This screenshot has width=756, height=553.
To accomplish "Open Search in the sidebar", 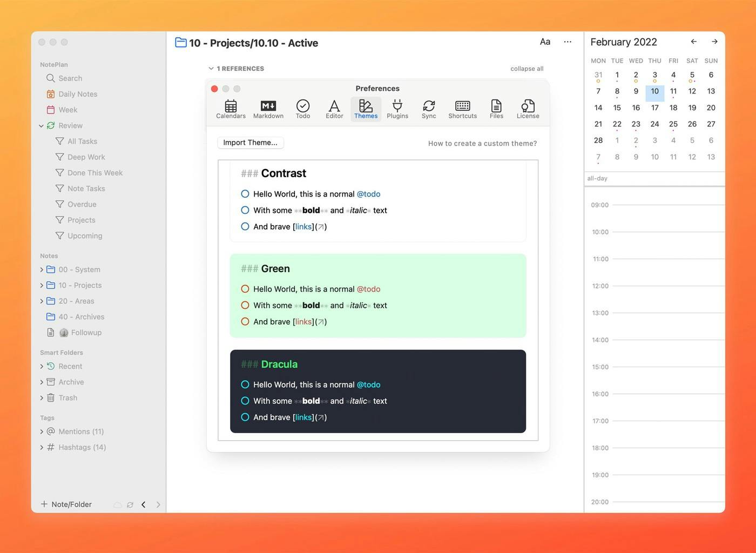I will coord(64,78).
